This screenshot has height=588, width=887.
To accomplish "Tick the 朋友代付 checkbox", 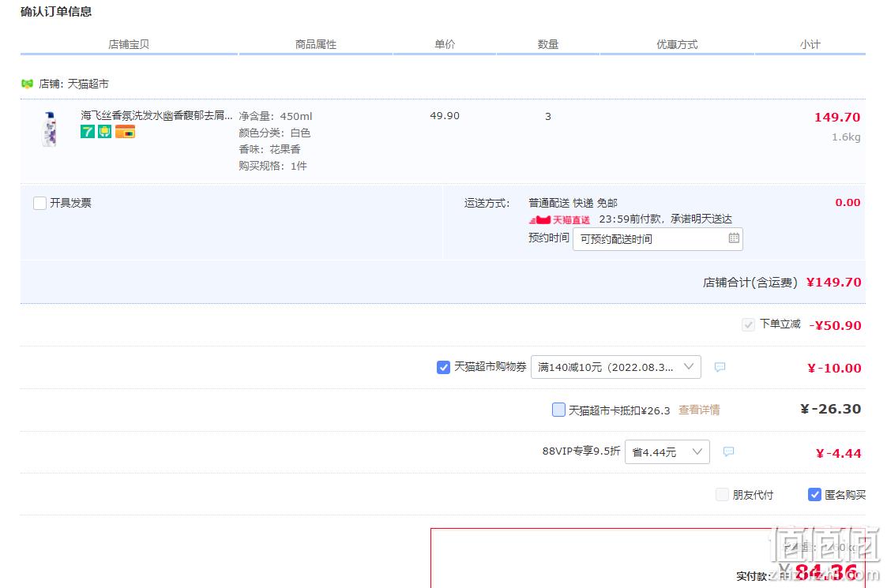I will pos(722,495).
